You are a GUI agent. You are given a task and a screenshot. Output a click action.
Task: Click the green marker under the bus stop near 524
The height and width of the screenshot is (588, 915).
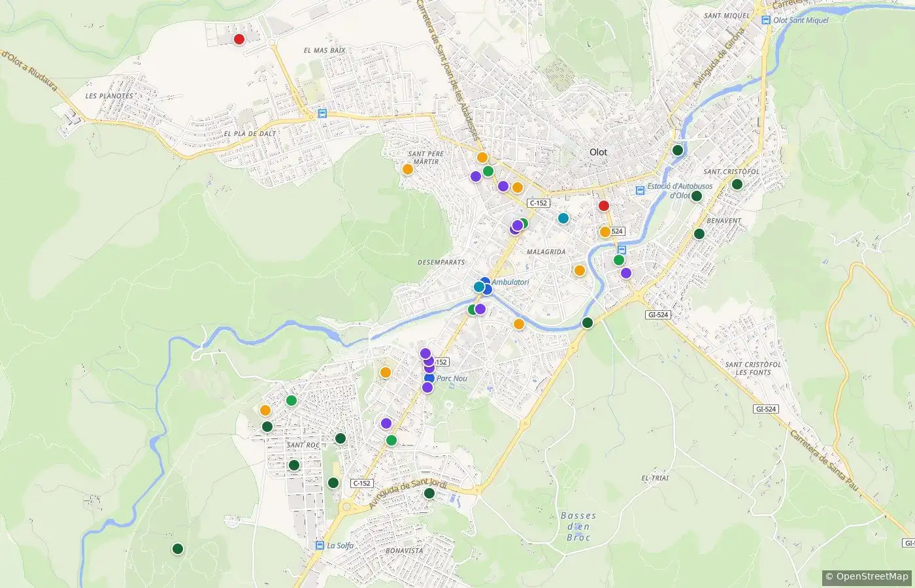(x=619, y=260)
